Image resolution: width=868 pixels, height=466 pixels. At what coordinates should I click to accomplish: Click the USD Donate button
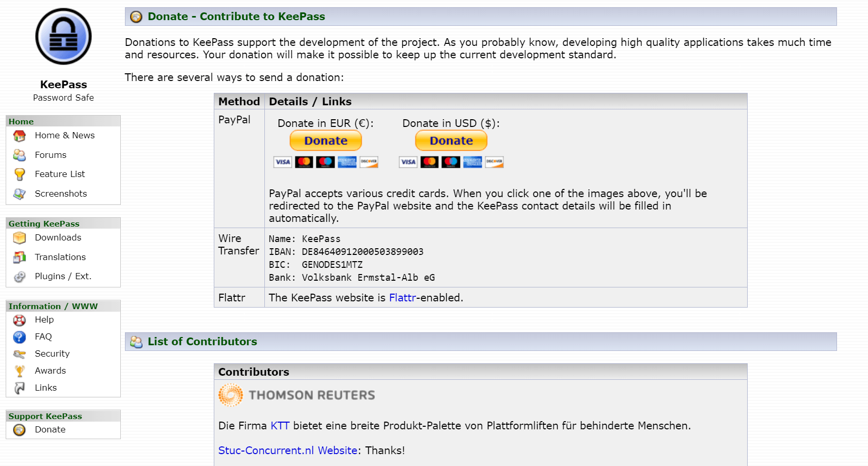click(x=450, y=140)
